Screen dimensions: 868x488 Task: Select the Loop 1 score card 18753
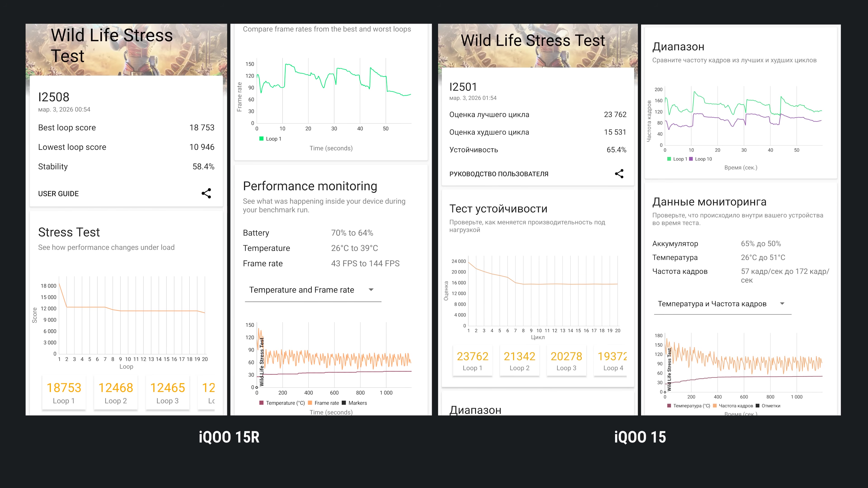[x=64, y=393]
